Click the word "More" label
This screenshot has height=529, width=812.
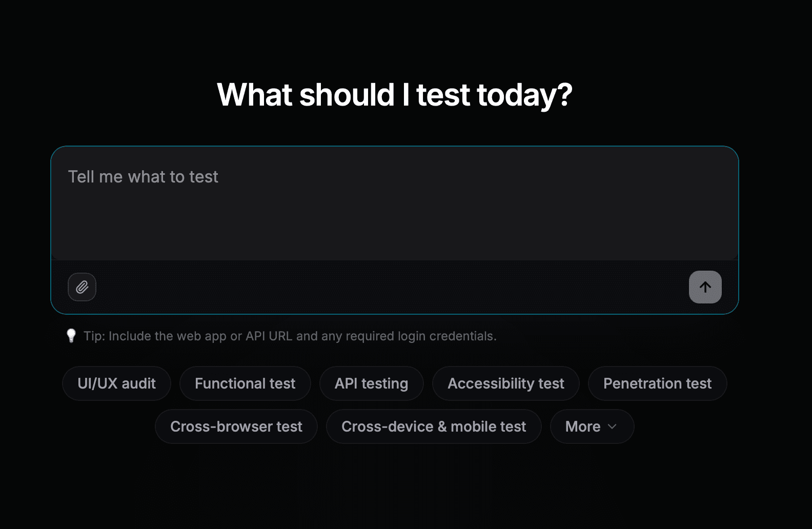pos(583,426)
